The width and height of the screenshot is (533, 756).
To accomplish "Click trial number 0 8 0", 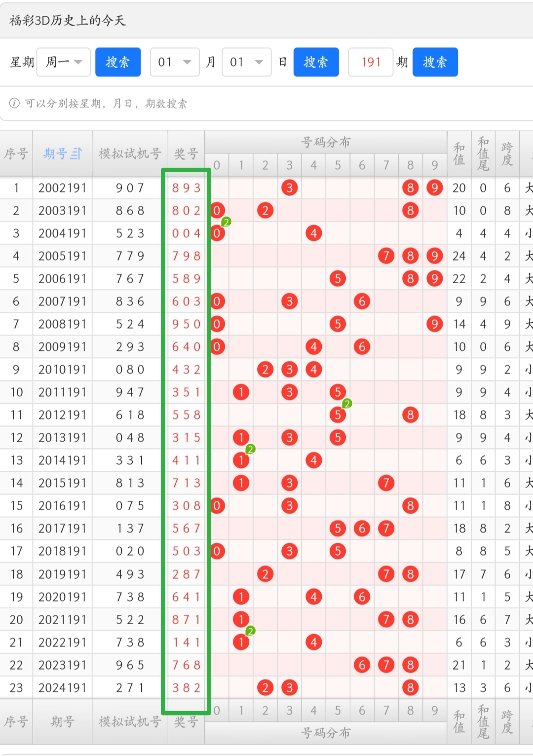I will coord(130,370).
